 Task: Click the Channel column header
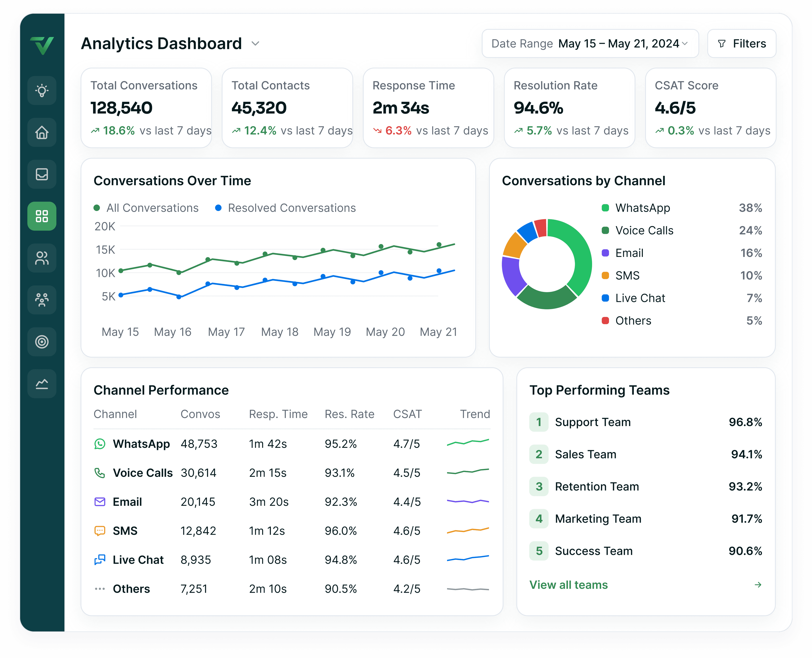click(115, 414)
